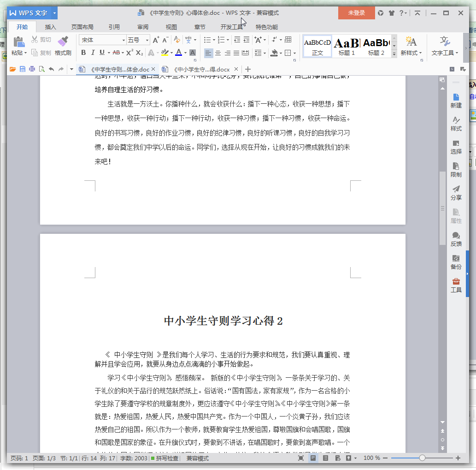The width and height of the screenshot is (476, 470).
Task: Open the Restrict pane in sidebar
Action: [x=456, y=170]
